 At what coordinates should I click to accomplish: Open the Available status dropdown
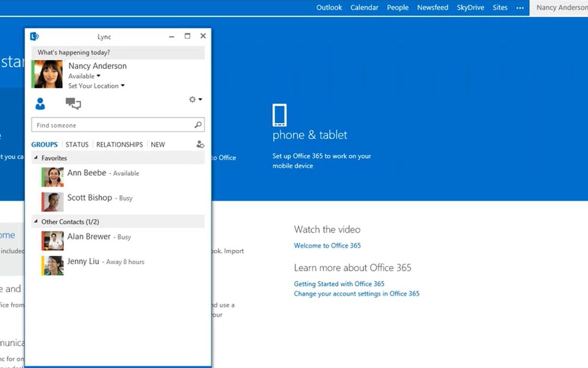click(85, 76)
